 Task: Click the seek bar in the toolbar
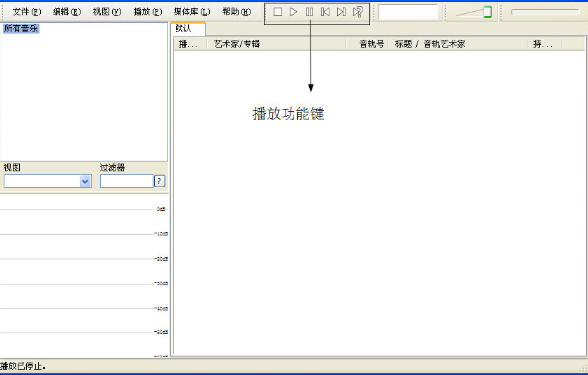[x=545, y=12]
